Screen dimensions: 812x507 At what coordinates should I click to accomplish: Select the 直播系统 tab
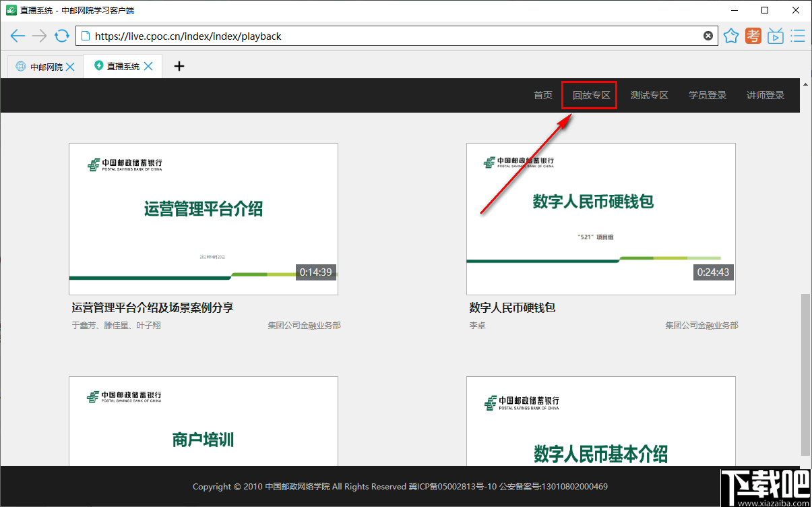[x=123, y=66]
